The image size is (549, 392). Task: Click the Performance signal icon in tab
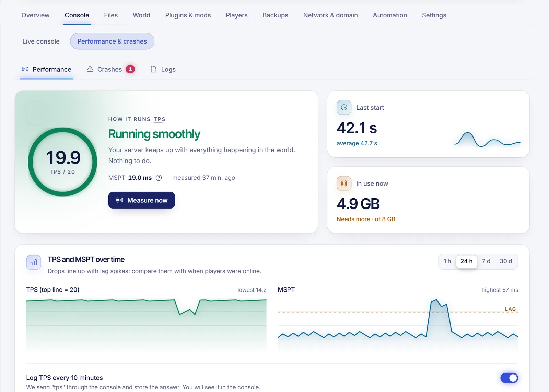coord(25,69)
